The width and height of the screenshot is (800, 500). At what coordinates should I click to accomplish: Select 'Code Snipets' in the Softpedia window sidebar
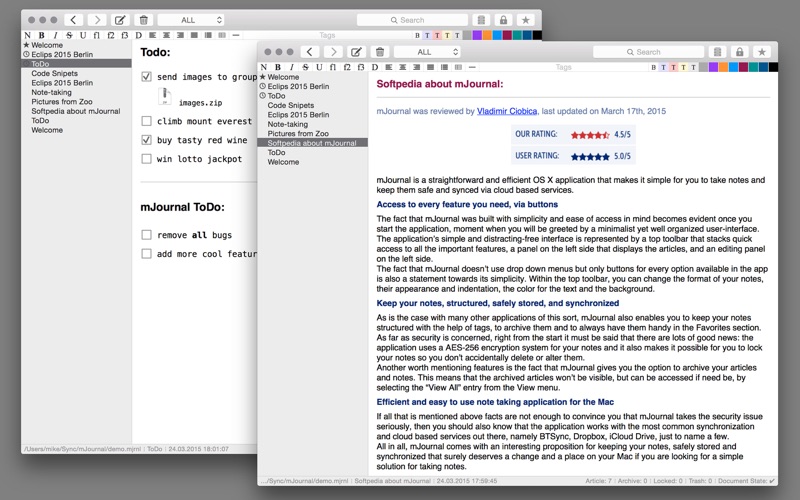click(x=291, y=105)
